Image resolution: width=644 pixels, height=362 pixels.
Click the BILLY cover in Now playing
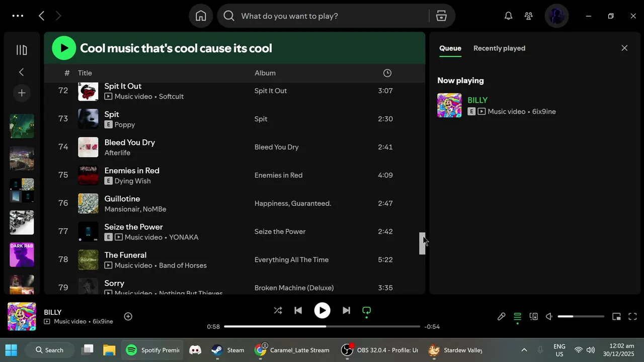tap(449, 106)
